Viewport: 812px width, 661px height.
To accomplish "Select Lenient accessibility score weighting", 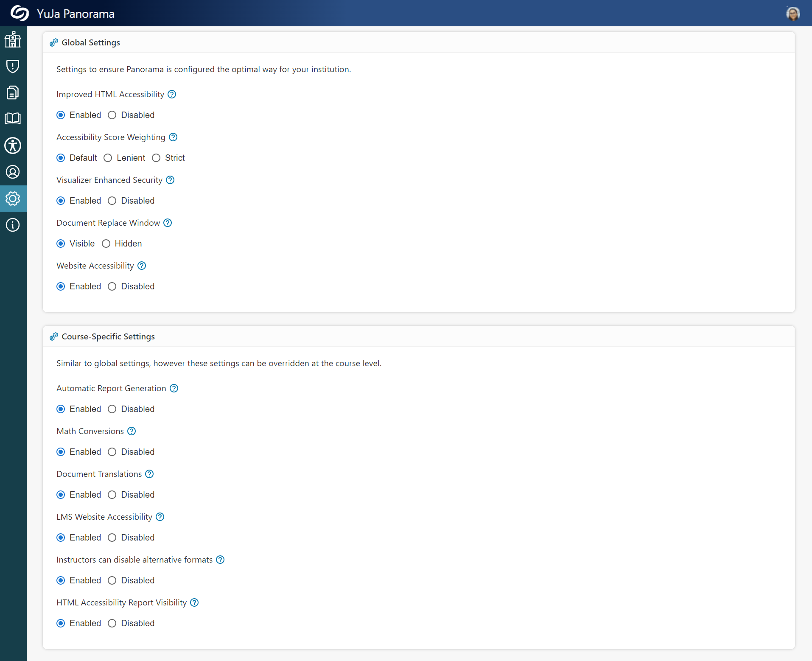I will point(108,158).
